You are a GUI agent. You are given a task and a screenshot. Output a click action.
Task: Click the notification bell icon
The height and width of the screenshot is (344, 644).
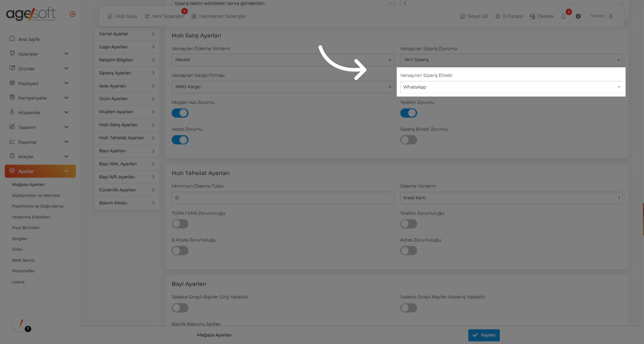(x=563, y=16)
